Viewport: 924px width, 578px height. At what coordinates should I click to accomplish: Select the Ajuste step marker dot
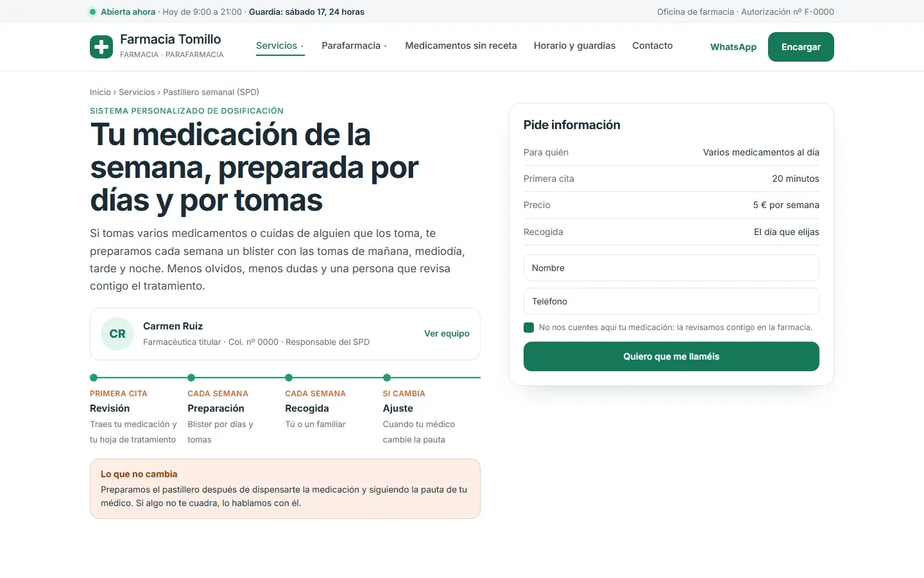click(387, 378)
